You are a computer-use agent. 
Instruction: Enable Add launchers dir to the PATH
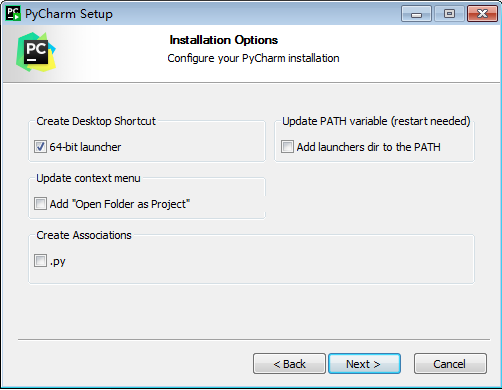click(x=287, y=147)
